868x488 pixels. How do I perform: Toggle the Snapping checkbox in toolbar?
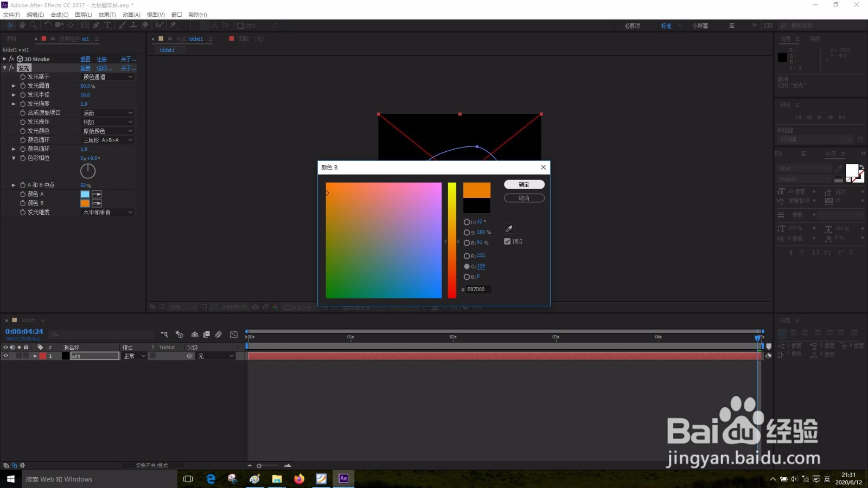240,25
